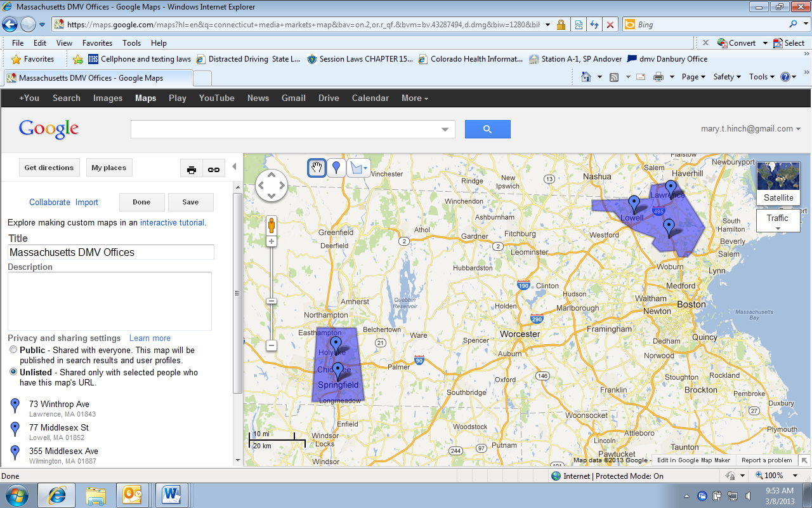Open the Edit menu
Image resolution: width=812 pixels, height=508 pixels.
pyautogui.click(x=40, y=43)
